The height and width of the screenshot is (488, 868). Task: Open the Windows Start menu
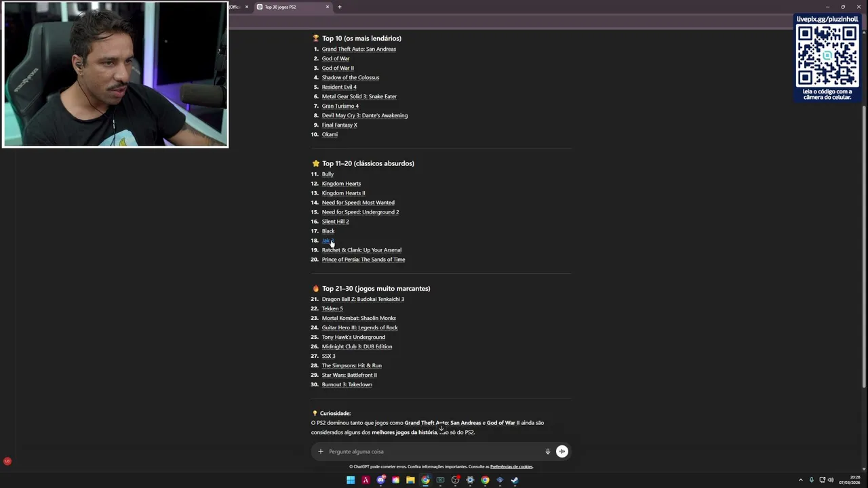tap(351, 480)
